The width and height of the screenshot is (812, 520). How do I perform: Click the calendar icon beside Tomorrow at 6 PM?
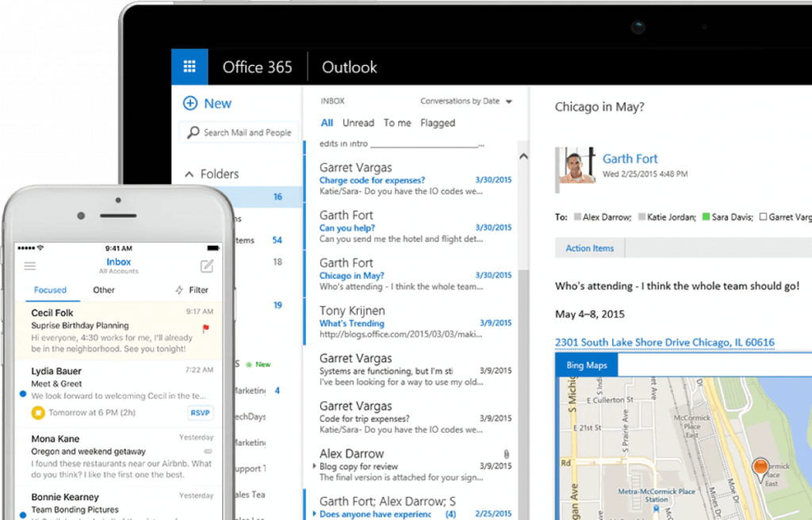38,413
